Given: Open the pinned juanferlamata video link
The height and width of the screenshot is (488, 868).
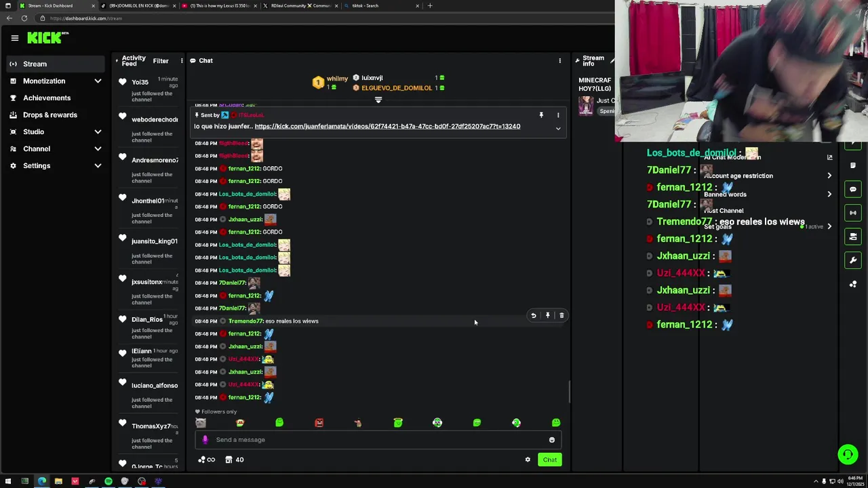Looking at the screenshot, I should pyautogui.click(x=387, y=126).
